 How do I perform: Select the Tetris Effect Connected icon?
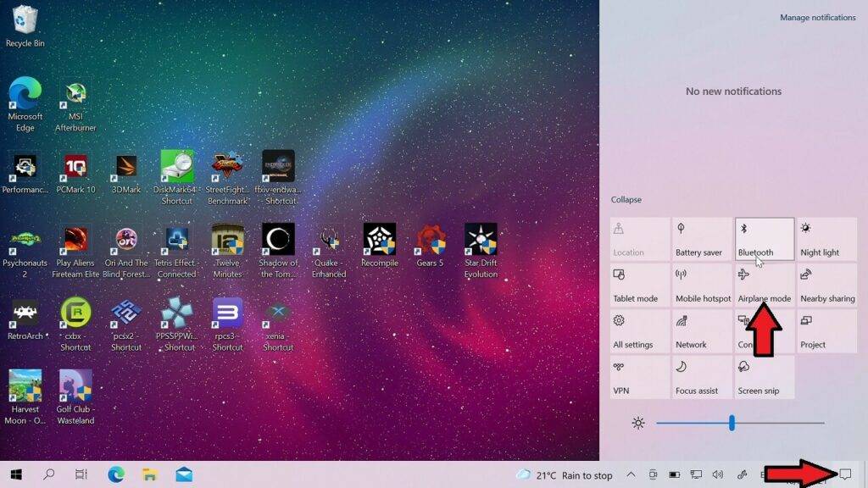176,252
